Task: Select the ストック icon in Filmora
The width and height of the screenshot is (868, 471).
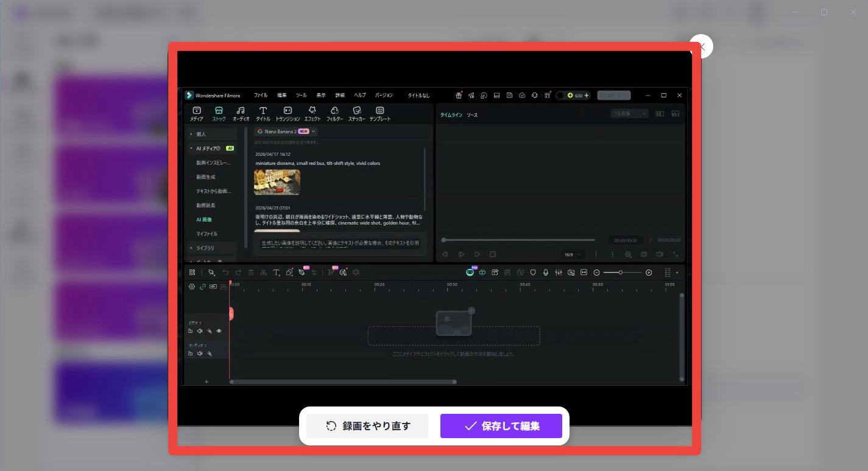Action: (219, 114)
